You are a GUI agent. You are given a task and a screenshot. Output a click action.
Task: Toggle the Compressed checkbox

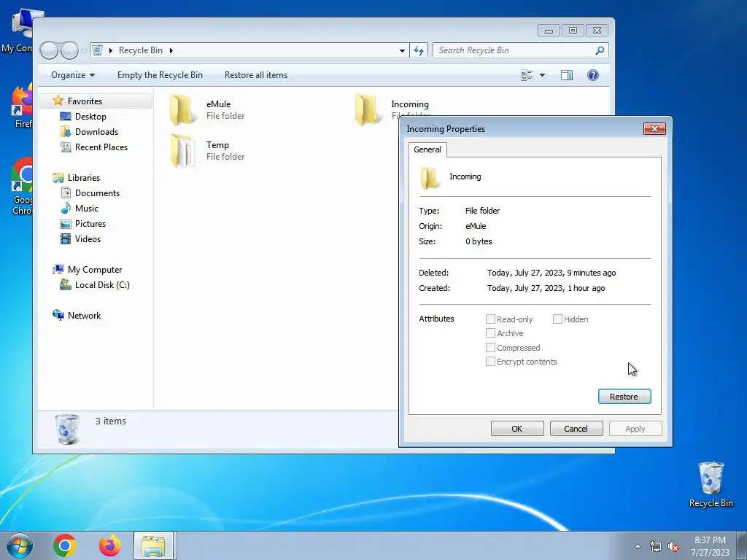490,347
